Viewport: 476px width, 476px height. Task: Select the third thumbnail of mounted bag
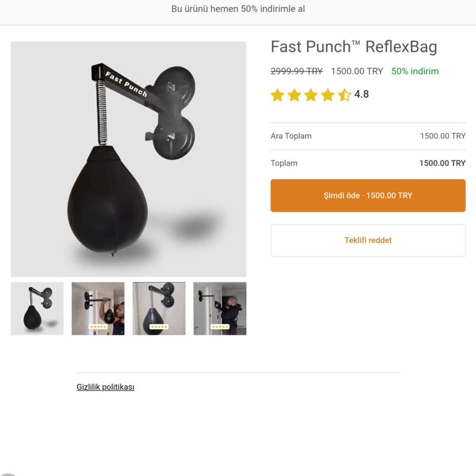coord(159,309)
